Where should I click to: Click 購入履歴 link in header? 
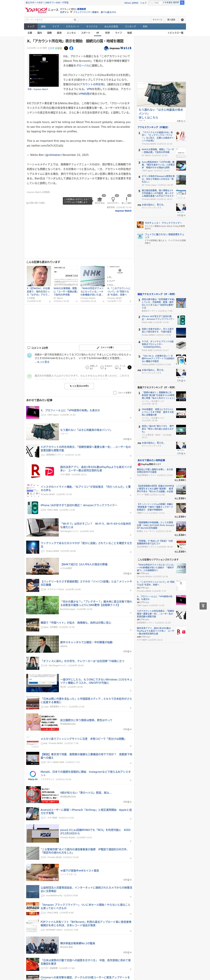pyautogui.click(x=171, y=19)
